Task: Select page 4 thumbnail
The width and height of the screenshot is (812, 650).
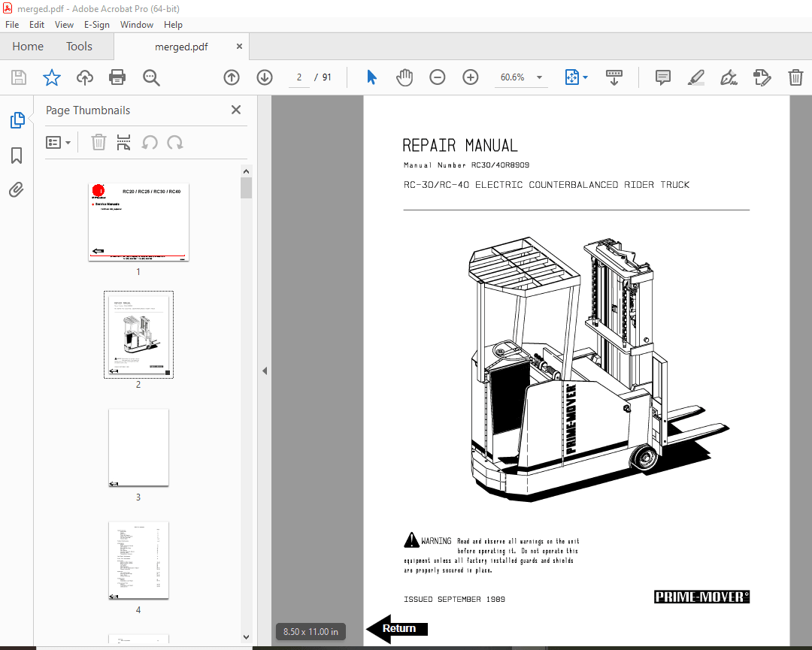Action: pyautogui.click(x=138, y=560)
